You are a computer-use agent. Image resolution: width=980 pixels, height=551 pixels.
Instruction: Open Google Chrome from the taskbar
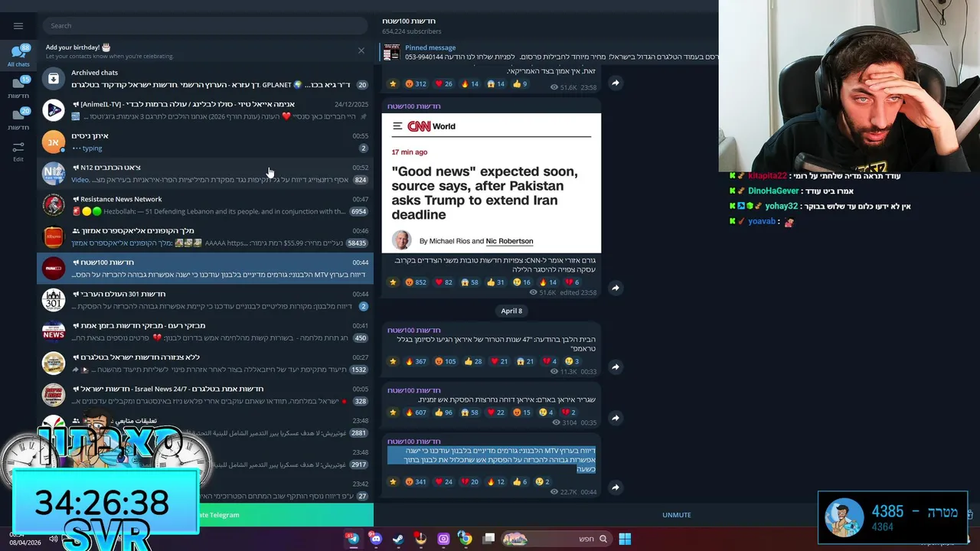[x=465, y=539]
